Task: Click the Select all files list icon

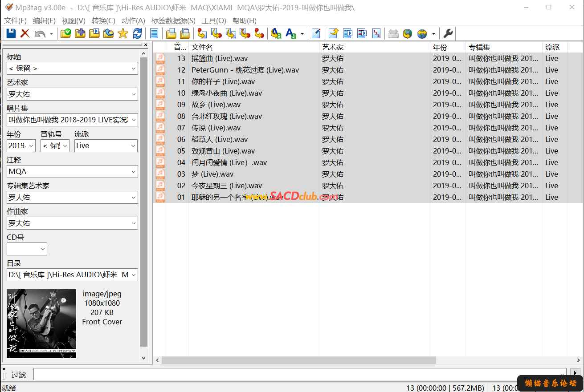Action: [x=154, y=33]
